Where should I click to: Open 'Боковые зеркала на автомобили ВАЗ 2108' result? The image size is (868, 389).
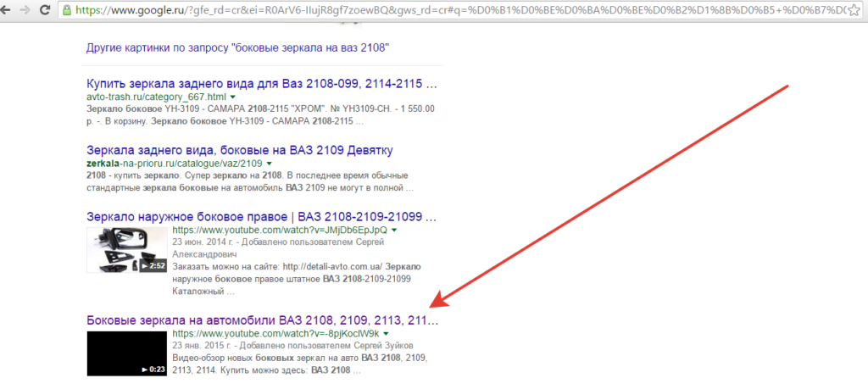(x=262, y=320)
